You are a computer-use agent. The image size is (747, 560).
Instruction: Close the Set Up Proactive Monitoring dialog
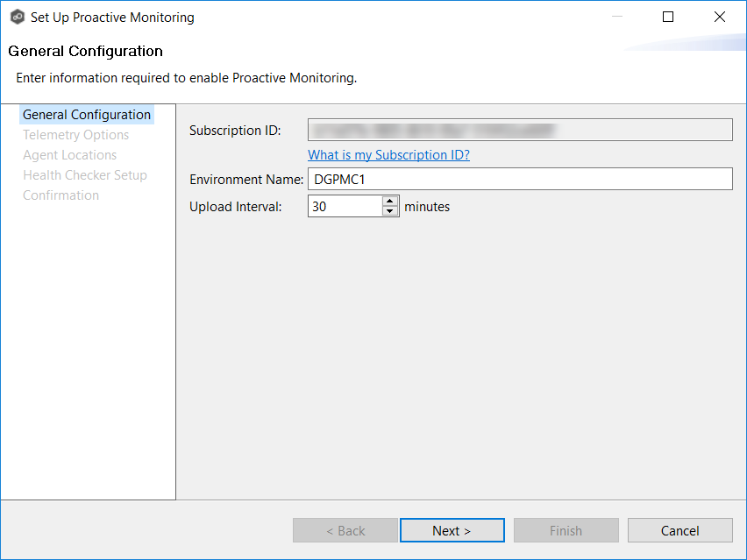[x=720, y=17]
